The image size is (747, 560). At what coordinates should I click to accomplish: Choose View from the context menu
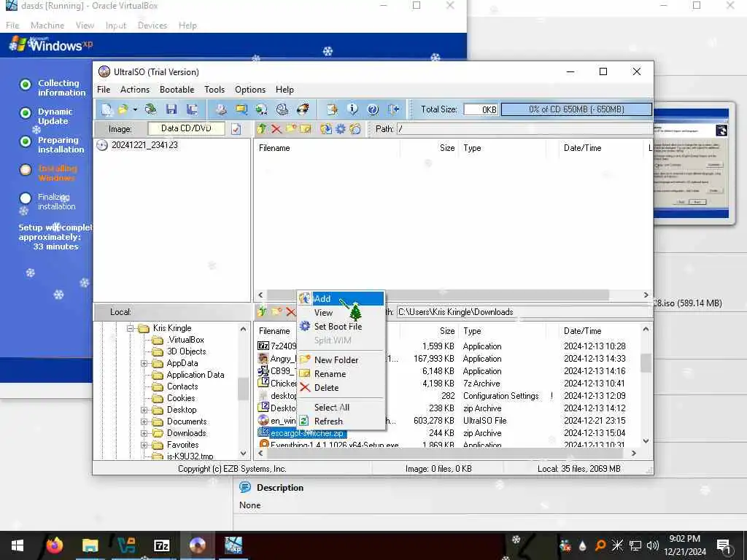[341, 313]
